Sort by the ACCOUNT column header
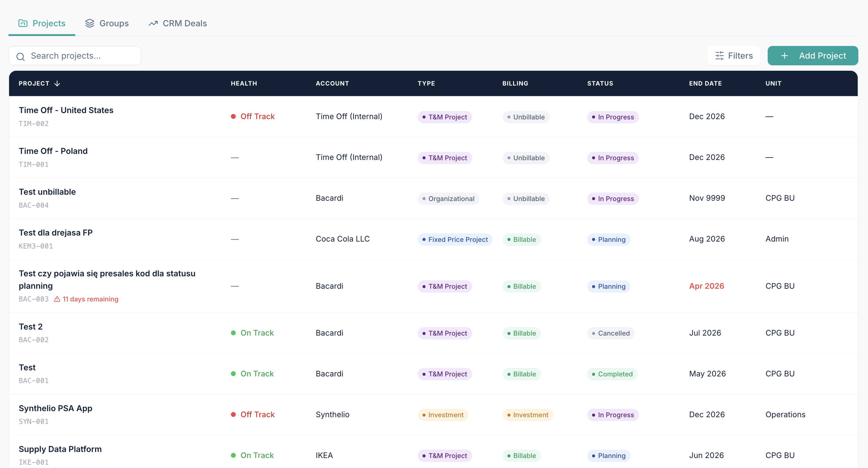This screenshot has height=468, width=868. click(332, 83)
